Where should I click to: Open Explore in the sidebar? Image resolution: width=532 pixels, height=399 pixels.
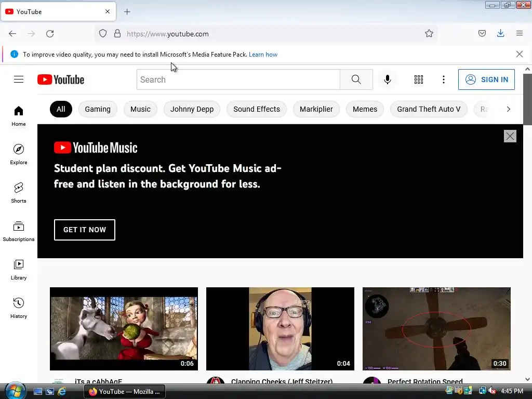(x=19, y=154)
